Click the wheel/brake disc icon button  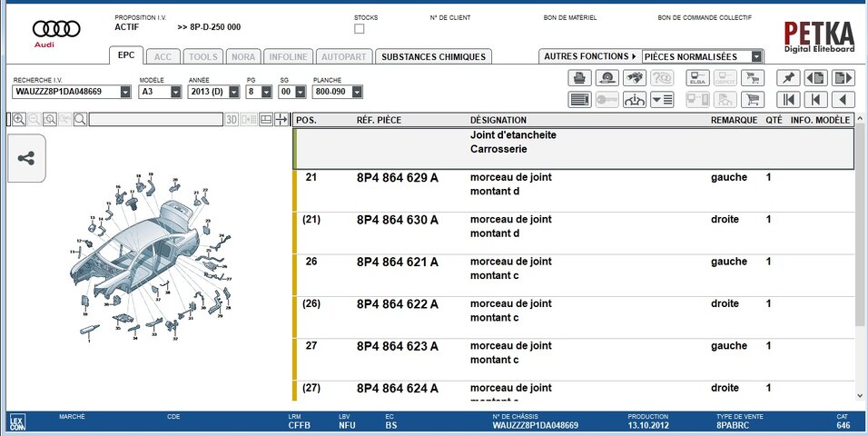click(607, 78)
